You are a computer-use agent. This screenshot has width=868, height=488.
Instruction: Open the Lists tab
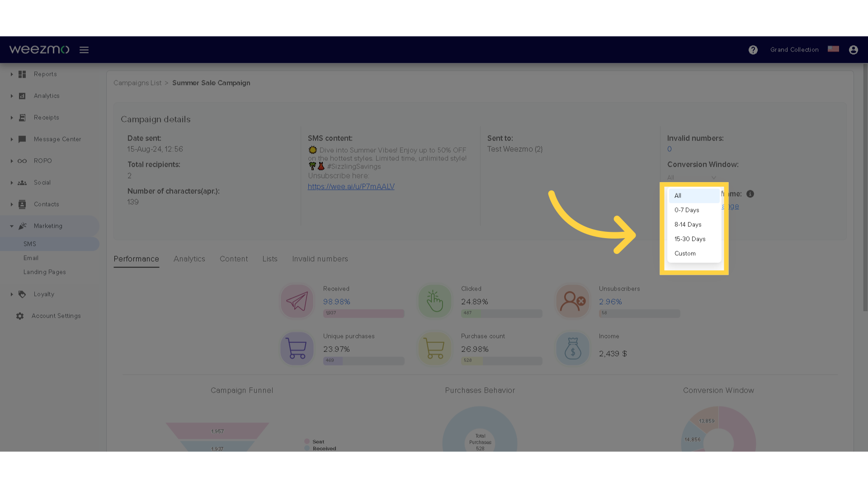(270, 259)
